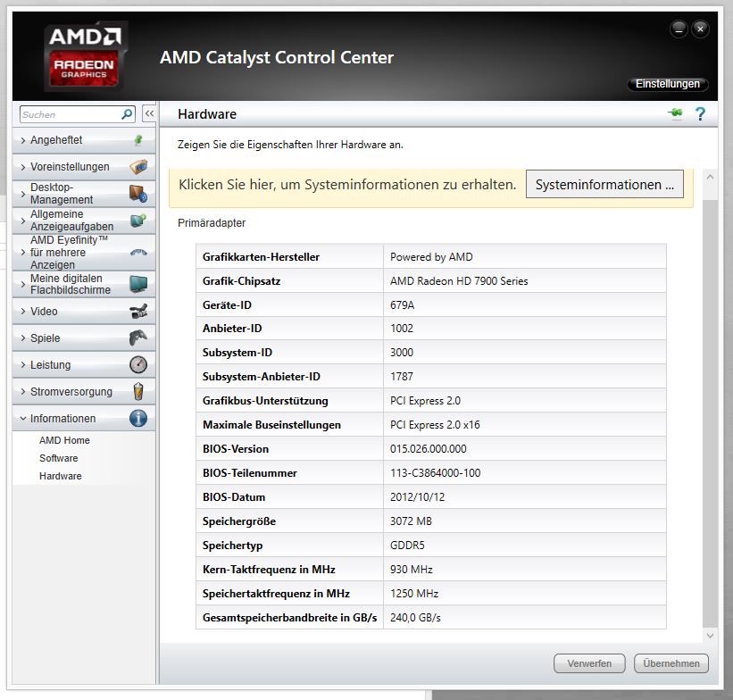This screenshot has width=733, height=700.
Task: Click the 'Primäradapter' heading
Action: click(x=212, y=223)
